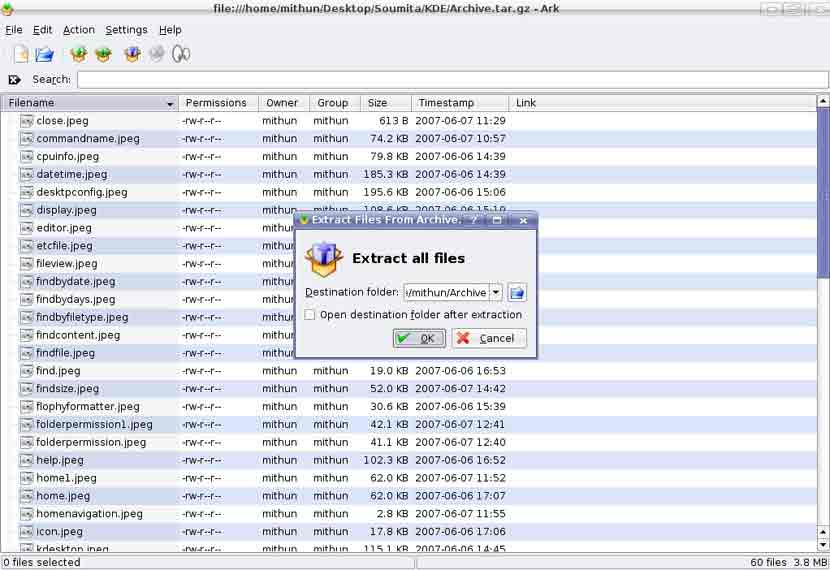Expand the Destination folder dropdown arrow

point(495,292)
